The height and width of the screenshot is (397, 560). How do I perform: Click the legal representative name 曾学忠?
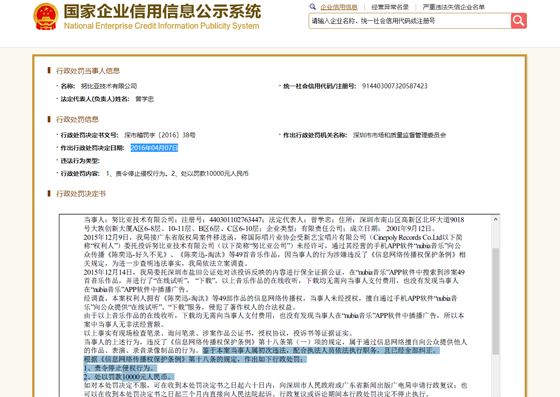coord(144,99)
